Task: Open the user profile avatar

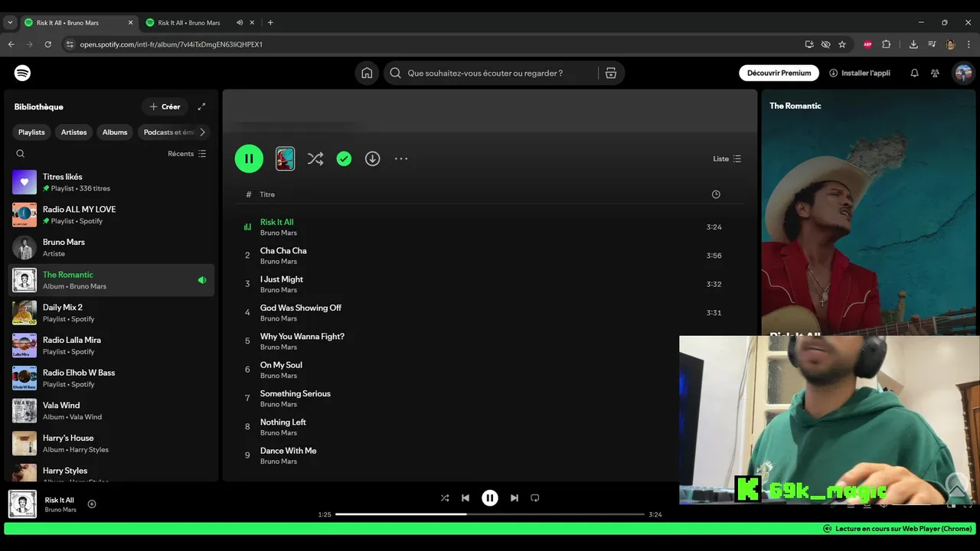Action: coord(963,73)
